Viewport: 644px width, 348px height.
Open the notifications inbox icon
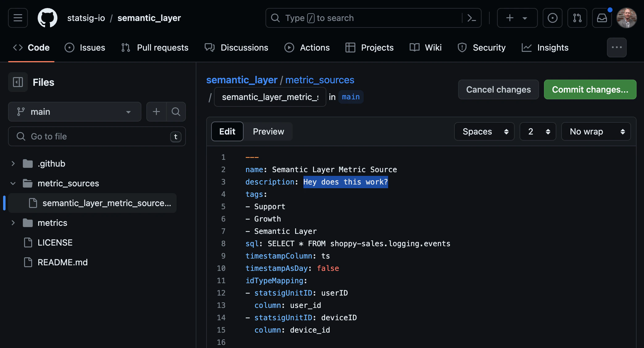(602, 18)
